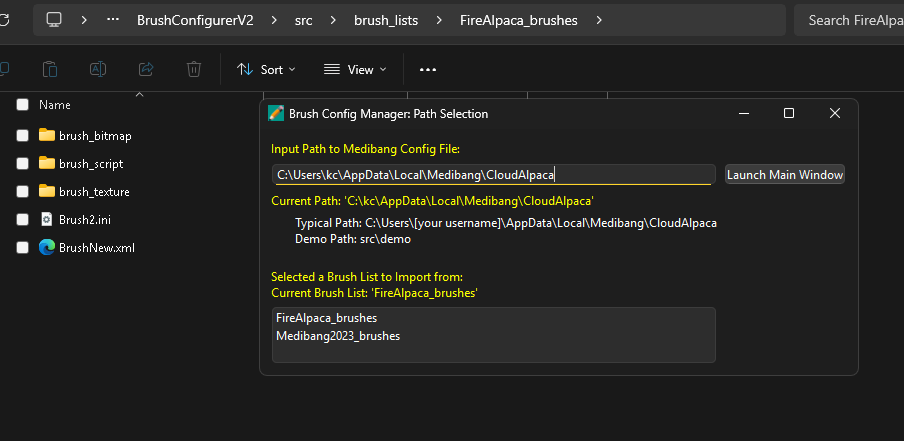The image size is (904, 441).
Task: Check the box for brush_texture
Action: [x=22, y=191]
